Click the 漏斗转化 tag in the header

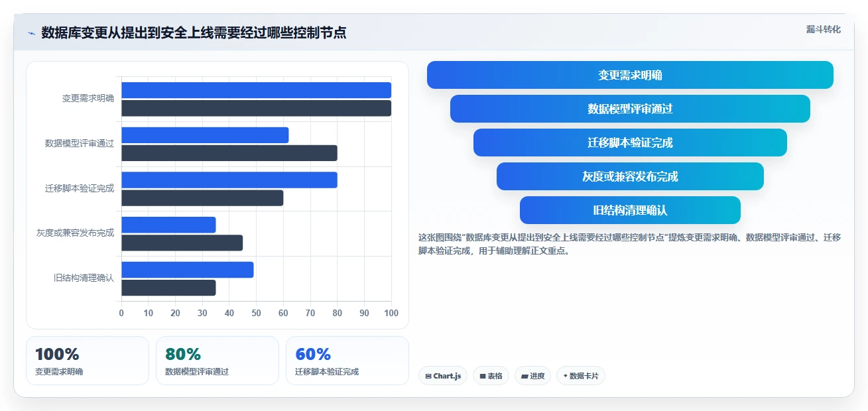(824, 29)
